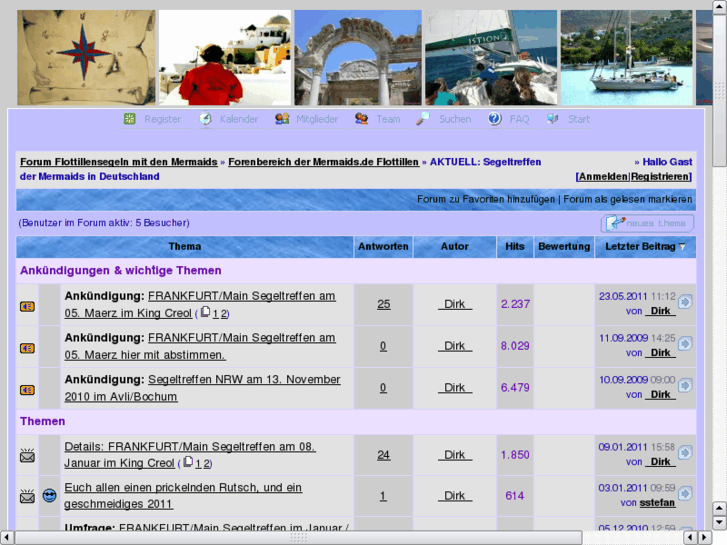The width and height of the screenshot is (727, 545).
Task: Click last poster sstefan
Action: click(657, 503)
